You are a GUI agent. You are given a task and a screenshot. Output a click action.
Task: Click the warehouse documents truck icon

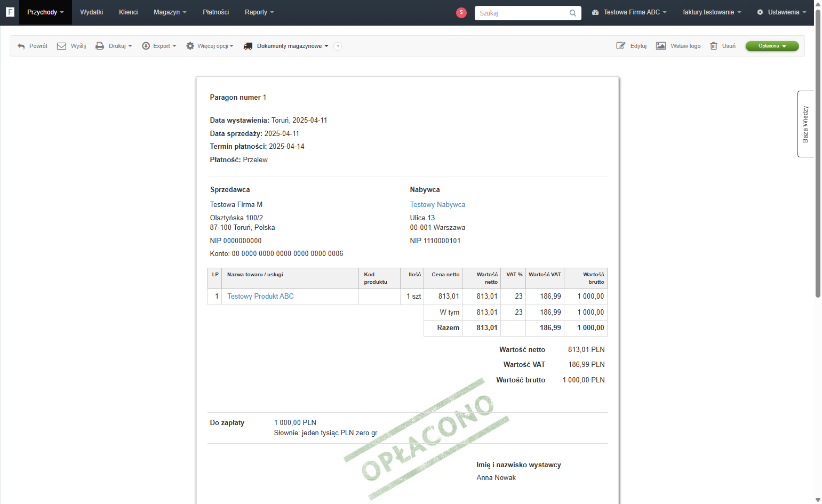tap(248, 46)
